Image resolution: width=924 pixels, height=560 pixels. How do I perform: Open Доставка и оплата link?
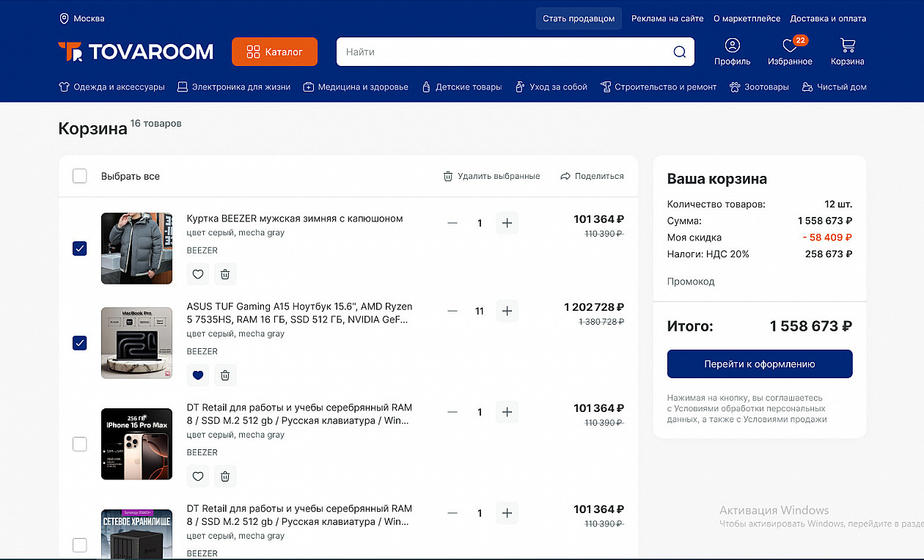828,18
